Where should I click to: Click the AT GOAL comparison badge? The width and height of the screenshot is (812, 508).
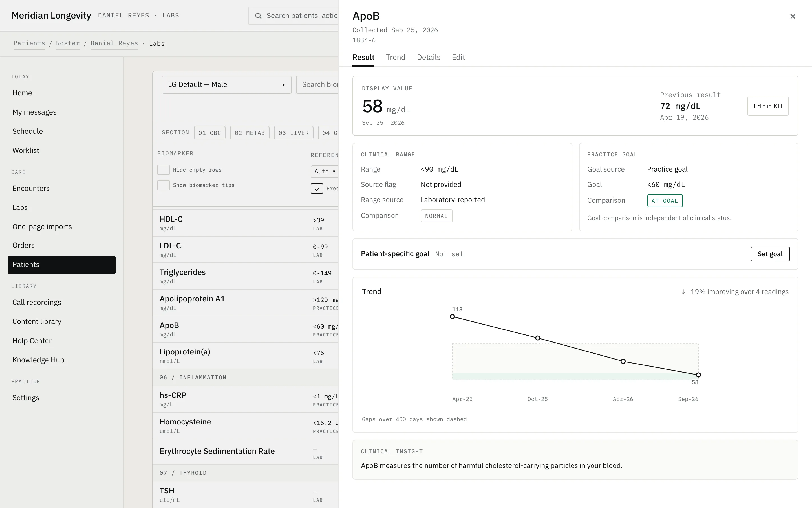coord(665,201)
